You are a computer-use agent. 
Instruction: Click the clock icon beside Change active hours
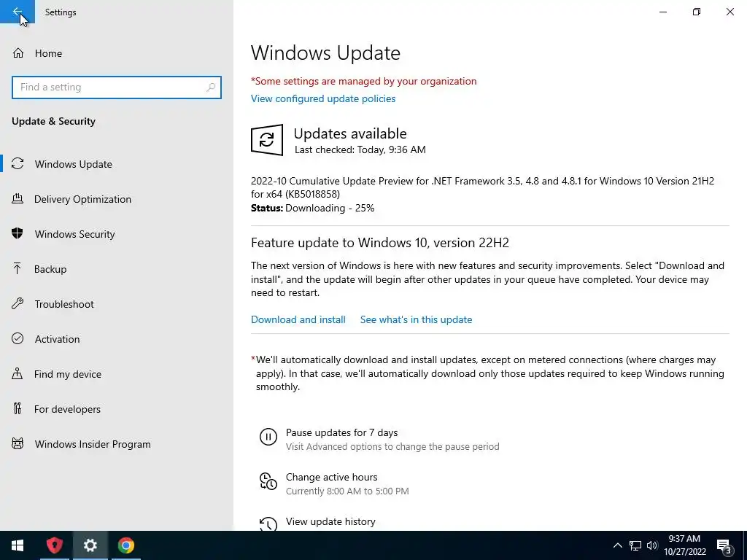pos(268,481)
